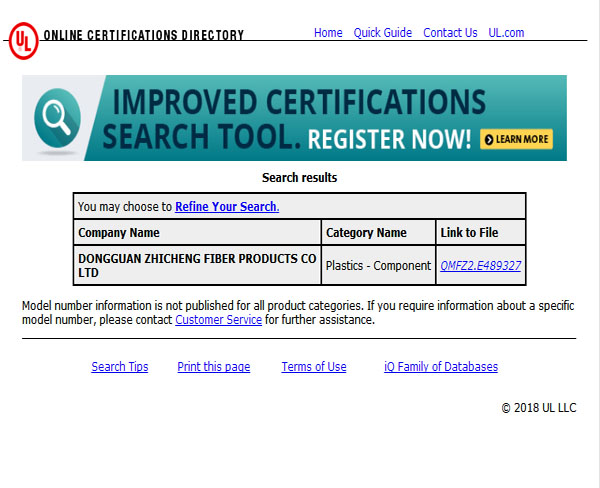
Task: Click the Link to File column header
Action: (469, 233)
